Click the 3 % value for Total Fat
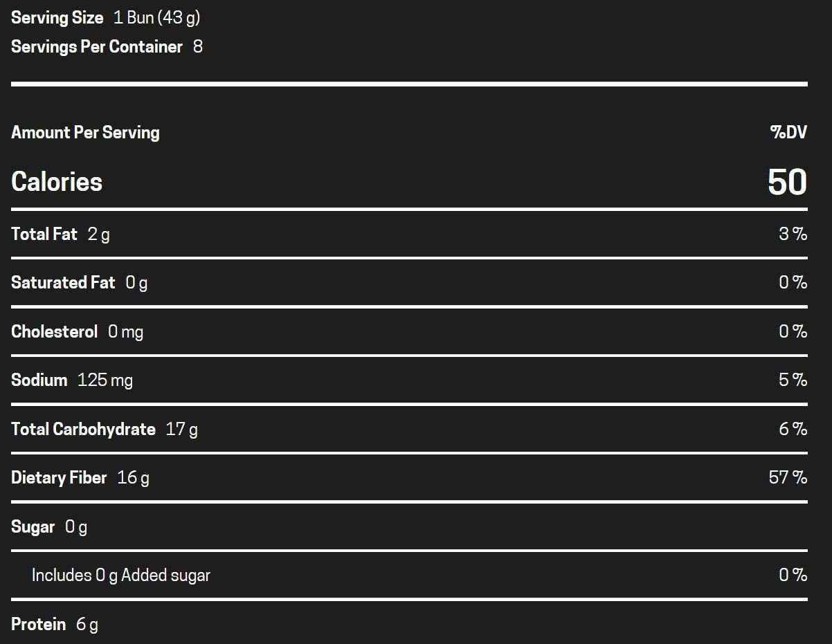 (x=793, y=234)
